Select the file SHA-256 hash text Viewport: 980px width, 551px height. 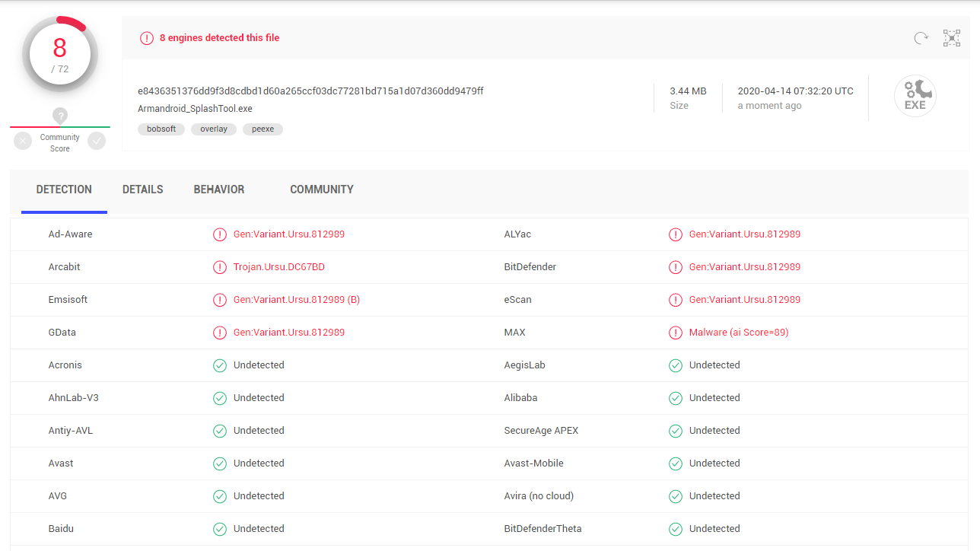point(310,91)
